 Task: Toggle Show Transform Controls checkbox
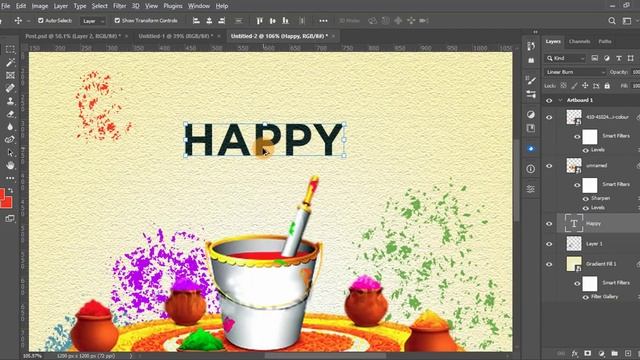pos(117,20)
